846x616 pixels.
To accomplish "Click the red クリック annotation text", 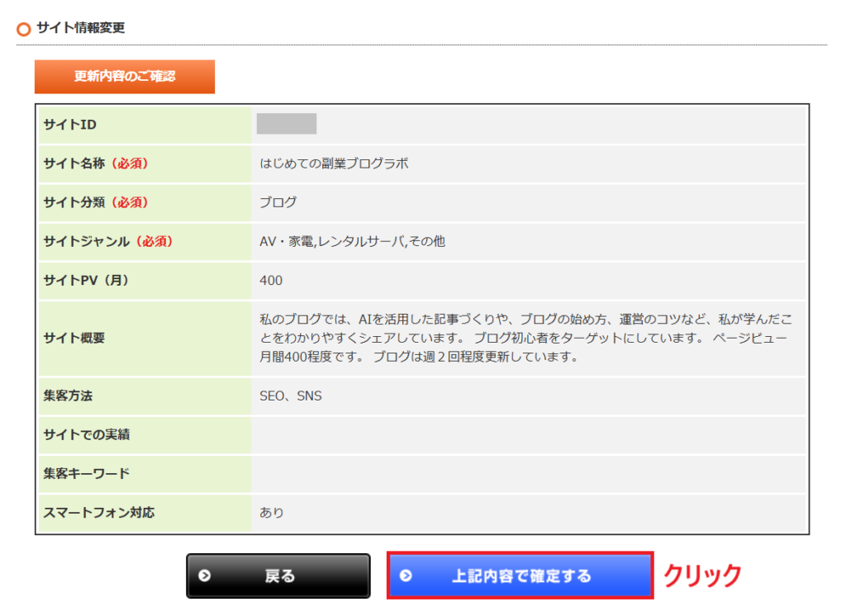I will 704,576.
